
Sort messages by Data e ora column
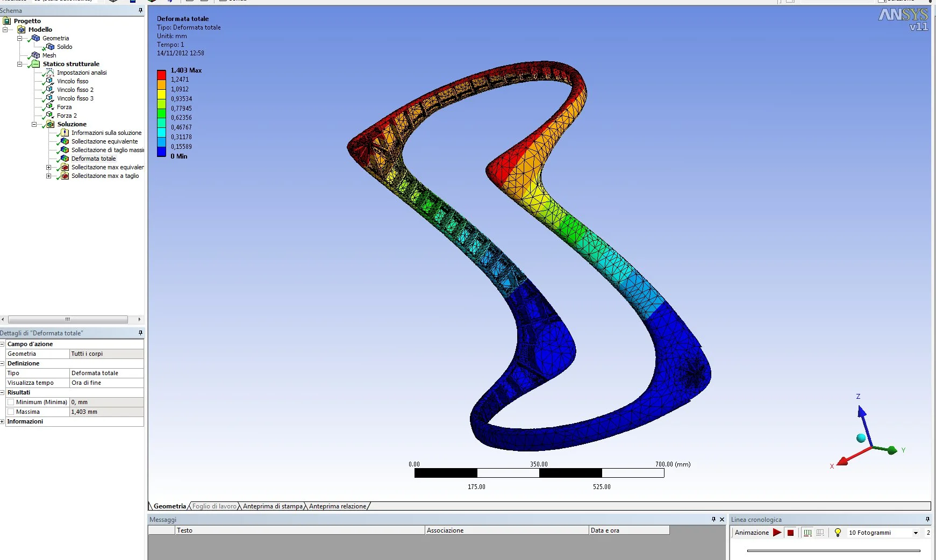[x=629, y=530]
